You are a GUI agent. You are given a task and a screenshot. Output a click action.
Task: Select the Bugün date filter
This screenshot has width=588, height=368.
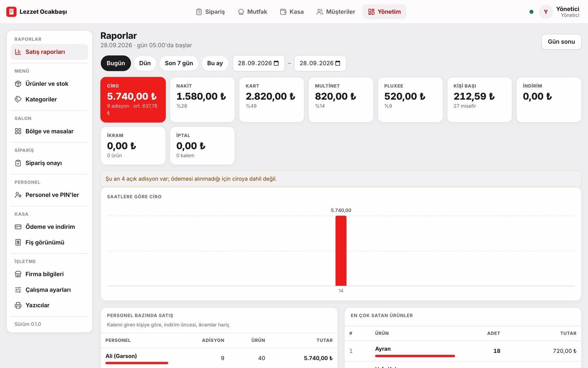[116, 63]
